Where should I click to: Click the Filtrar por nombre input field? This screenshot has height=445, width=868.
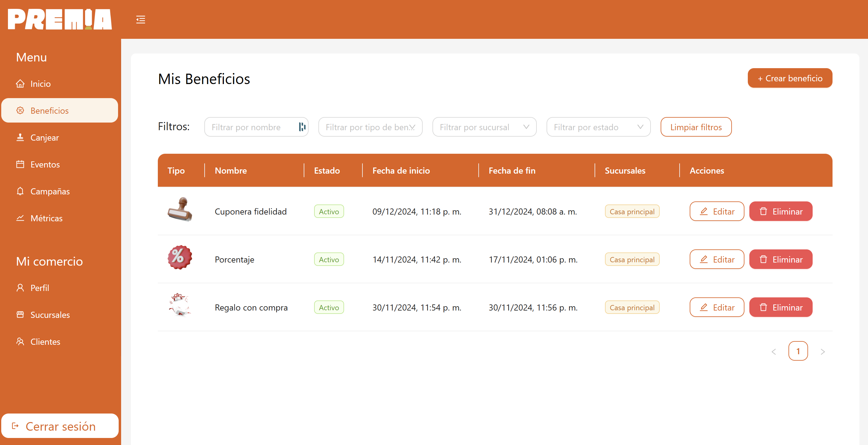251,127
